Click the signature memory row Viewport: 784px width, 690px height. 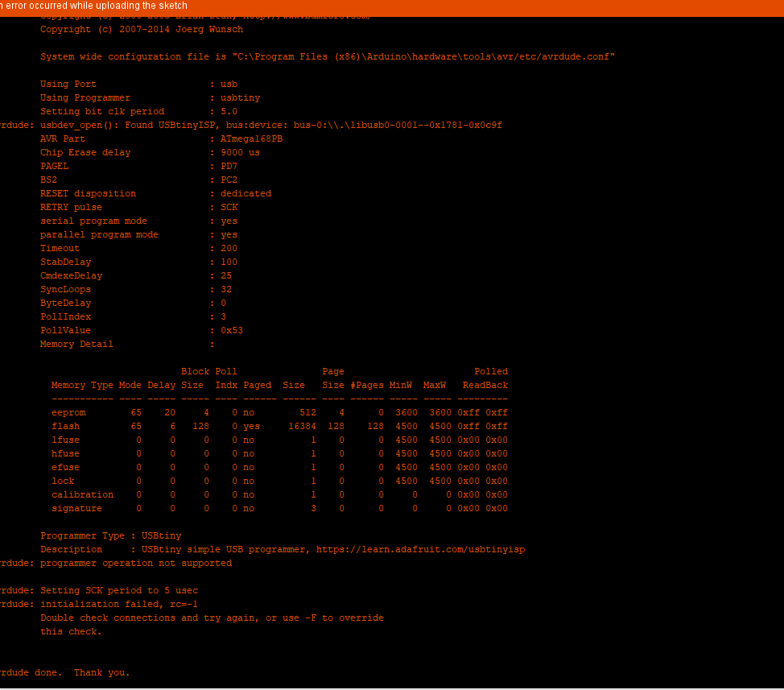(279, 509)
